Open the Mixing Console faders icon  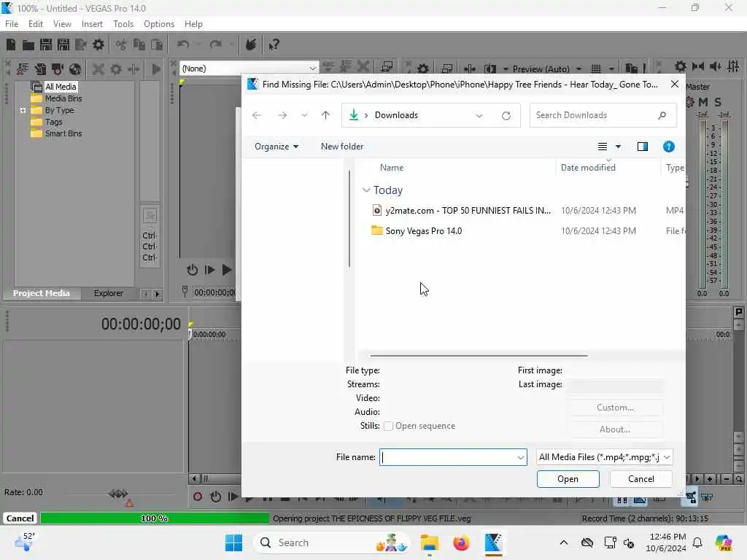733,66
